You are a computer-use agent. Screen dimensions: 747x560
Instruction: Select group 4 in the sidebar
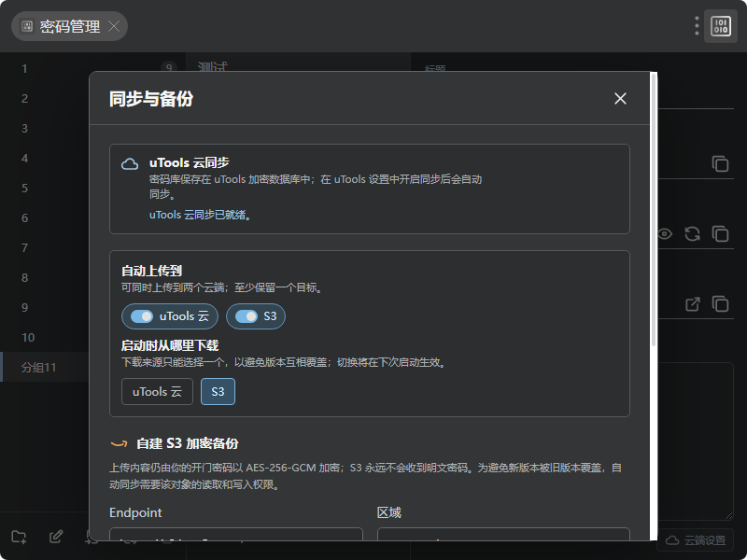(x=44, y=158)
